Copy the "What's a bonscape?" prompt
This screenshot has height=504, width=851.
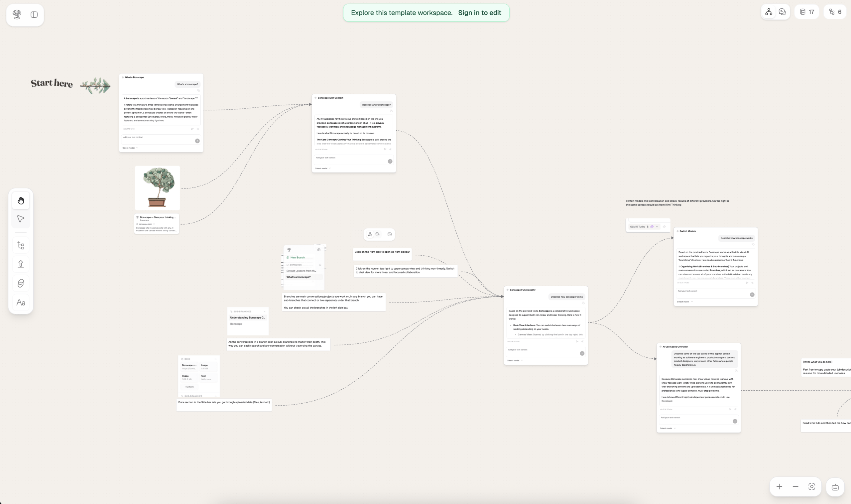(x=199, y=90)
